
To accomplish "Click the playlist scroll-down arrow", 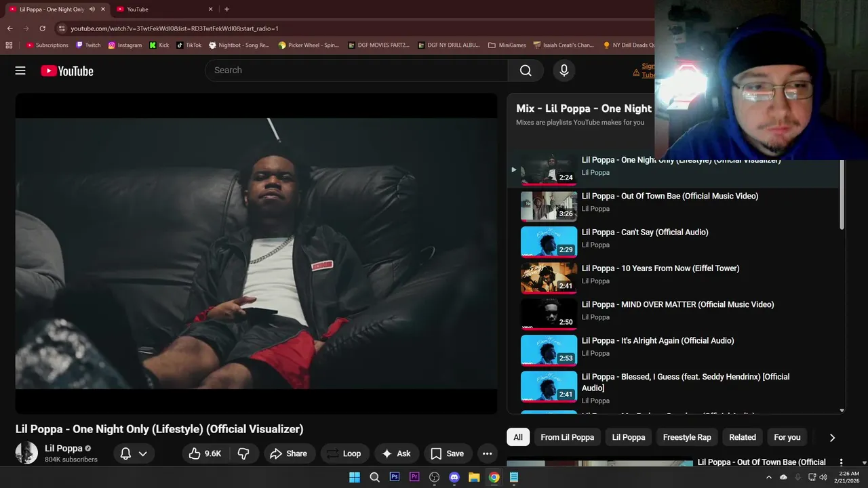I will (x=842, y=410).
